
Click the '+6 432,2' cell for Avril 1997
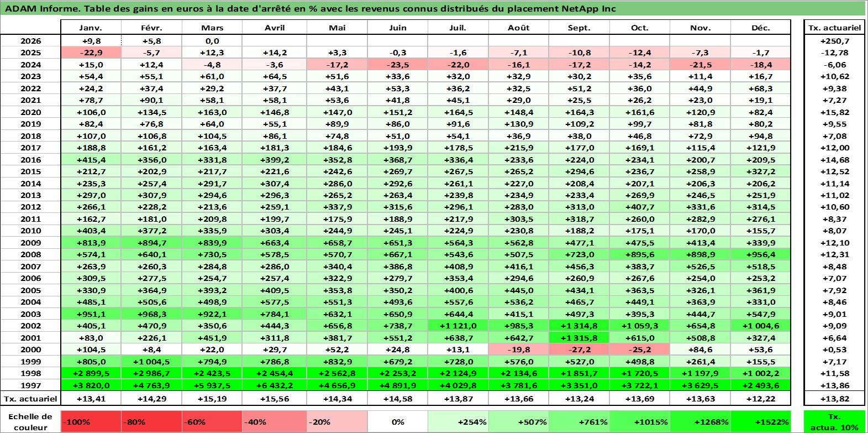pos(275,385)
